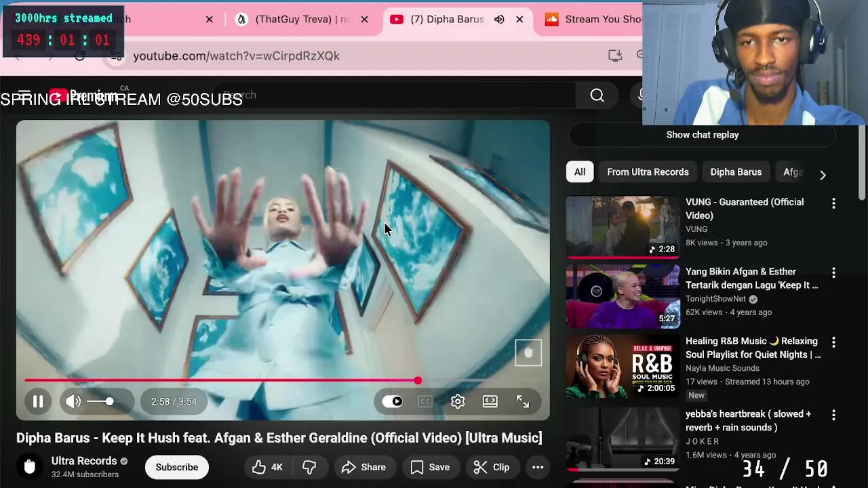
Task: Switch to Stream You Should tab
Action: click(592, 19)
